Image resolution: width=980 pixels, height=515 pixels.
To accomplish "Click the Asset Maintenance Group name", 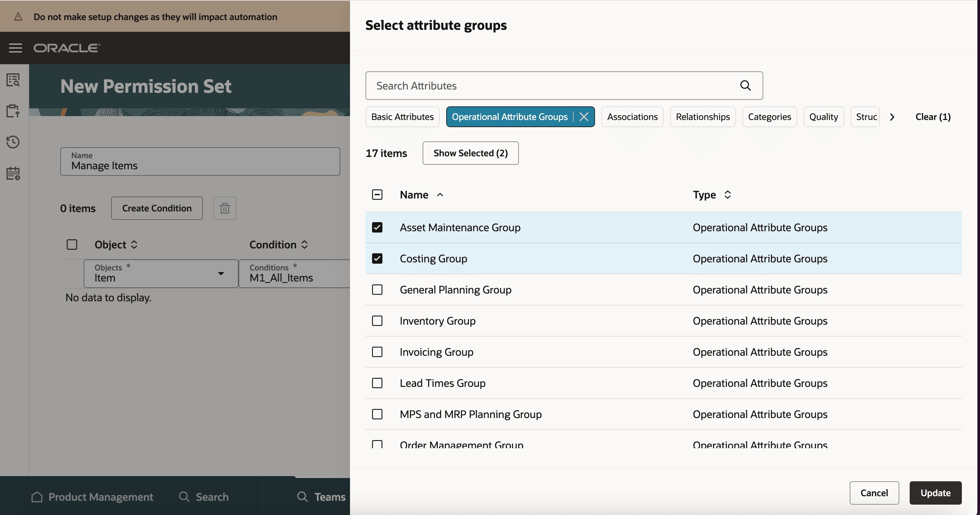I will (x=460, y=228).
